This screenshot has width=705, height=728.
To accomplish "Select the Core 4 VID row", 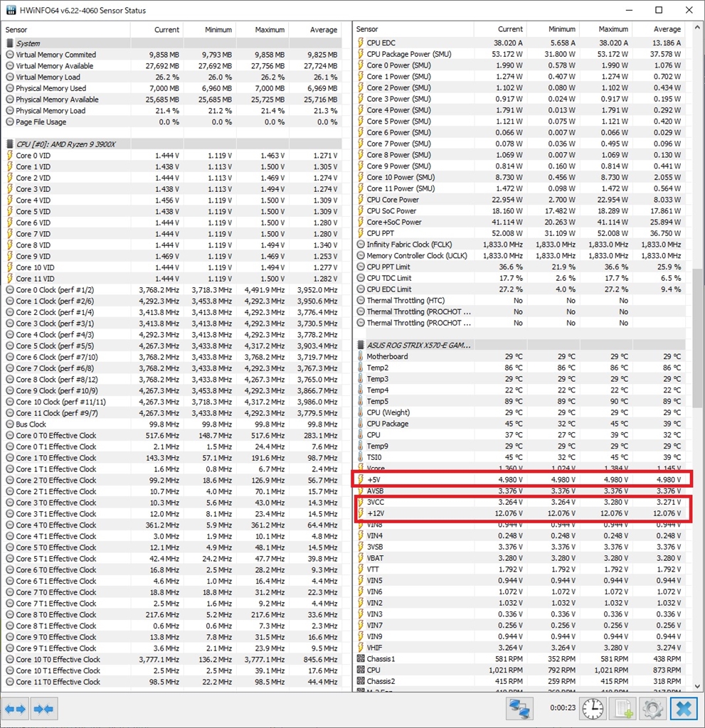I will tap(173, 200).
